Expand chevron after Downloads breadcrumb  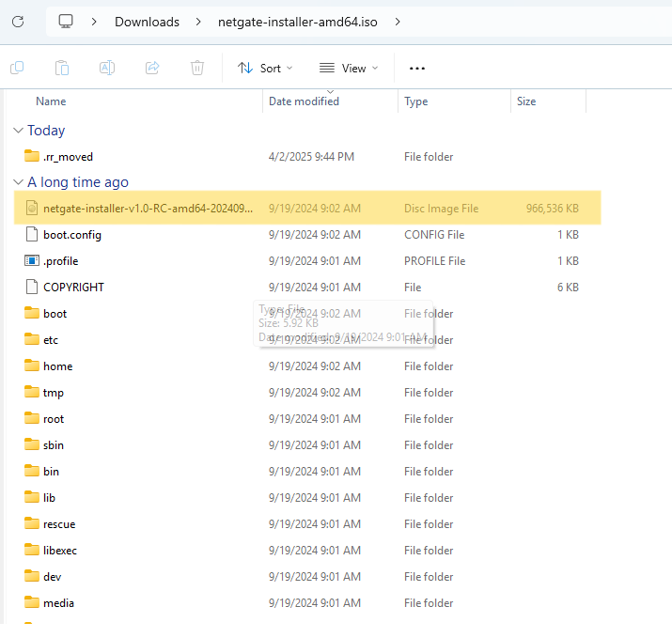click(198, 22)
